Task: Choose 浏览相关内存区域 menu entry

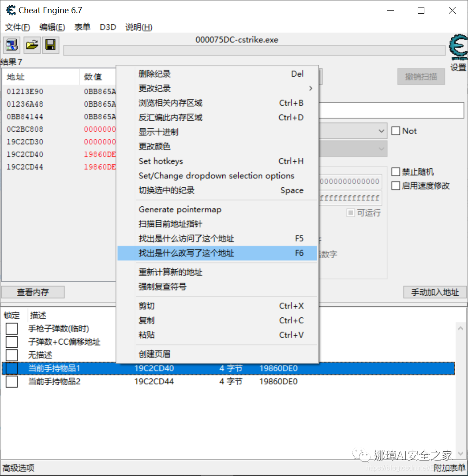Action: pos(217,103)
